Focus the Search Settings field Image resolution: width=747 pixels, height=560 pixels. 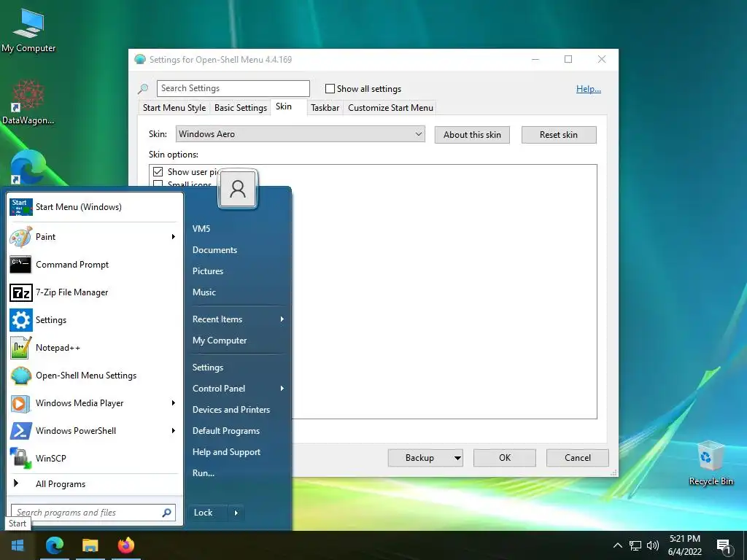click(233, 88)
